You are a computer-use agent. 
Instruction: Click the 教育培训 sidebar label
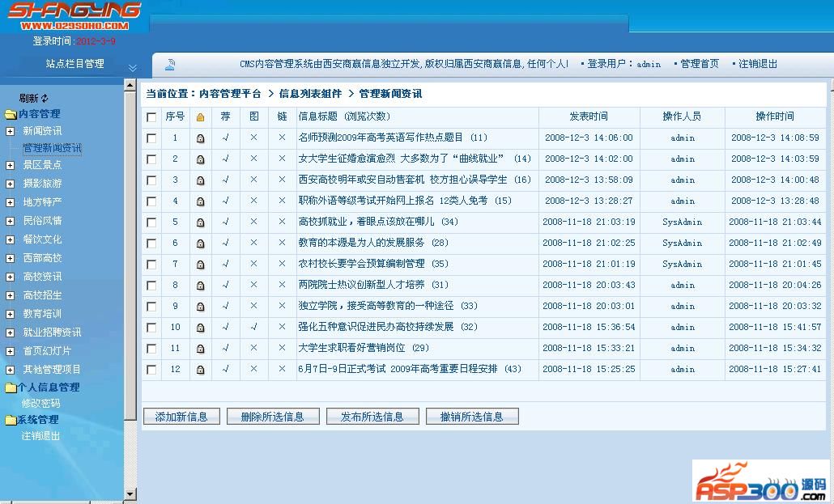pyautogui.click(x=43, y=314)
